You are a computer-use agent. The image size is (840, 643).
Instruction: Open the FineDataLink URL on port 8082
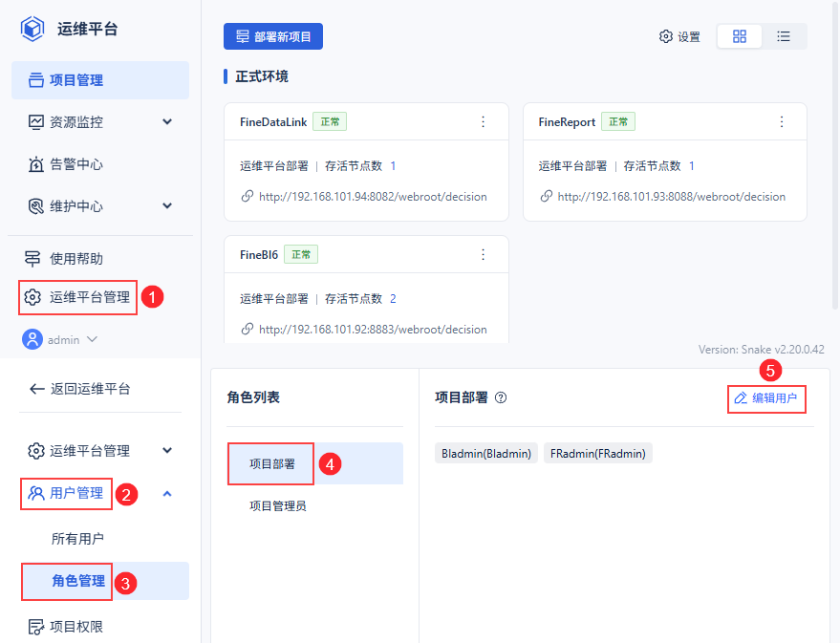[373, 197]
